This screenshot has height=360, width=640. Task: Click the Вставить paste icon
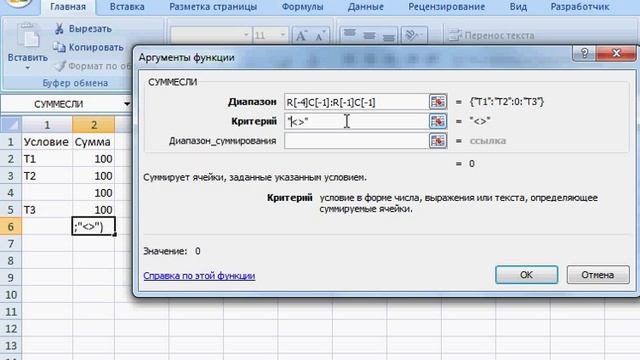[28, 36]
